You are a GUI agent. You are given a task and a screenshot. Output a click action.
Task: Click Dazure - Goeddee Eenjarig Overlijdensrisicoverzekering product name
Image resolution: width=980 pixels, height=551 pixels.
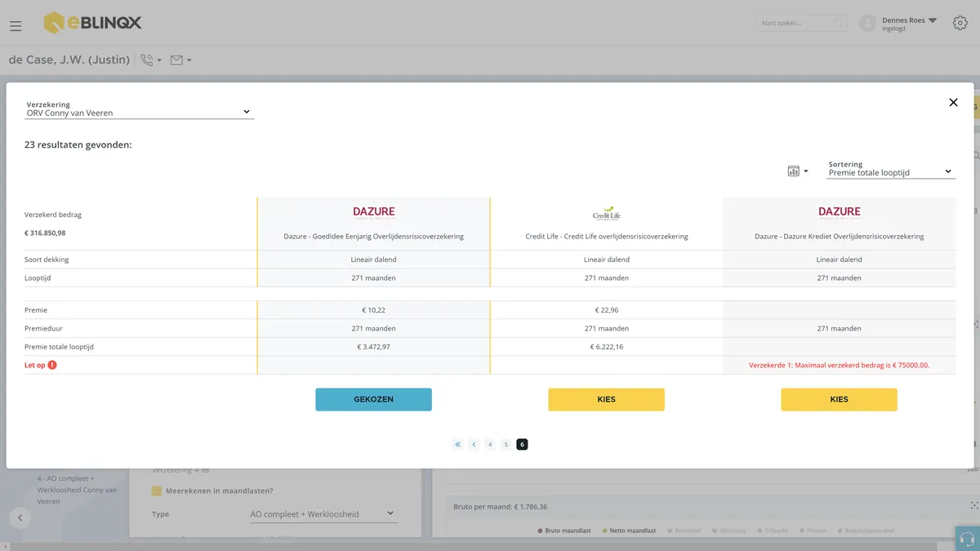373,237
